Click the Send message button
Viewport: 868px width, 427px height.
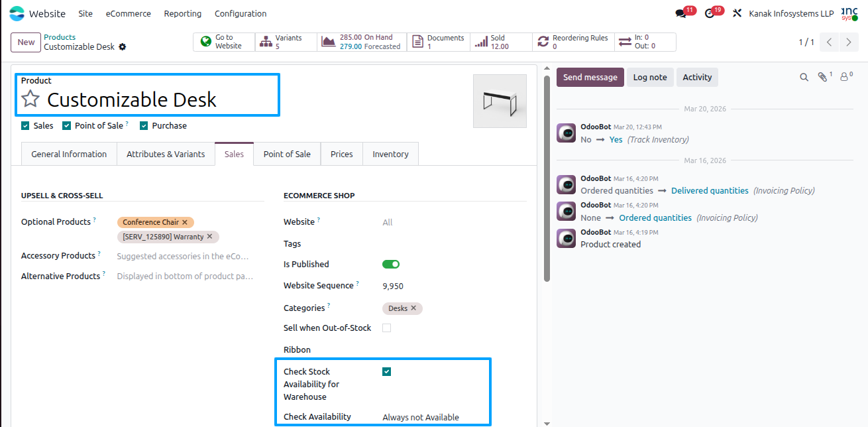click(x=590, y=77)
